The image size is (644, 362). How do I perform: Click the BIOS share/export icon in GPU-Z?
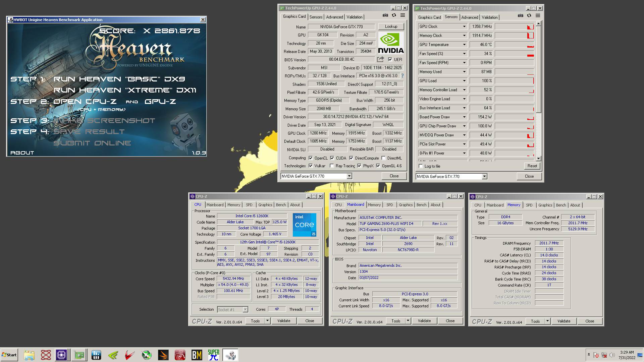pyautogui.click(x=380, y=59)
